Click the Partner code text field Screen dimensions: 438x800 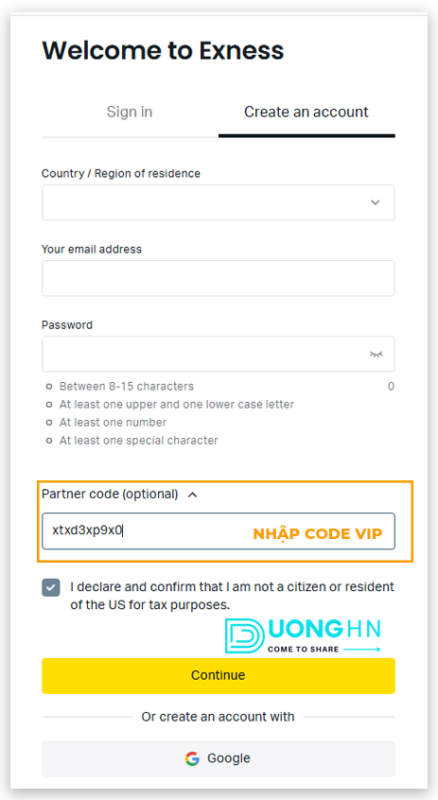coord(218,531)
